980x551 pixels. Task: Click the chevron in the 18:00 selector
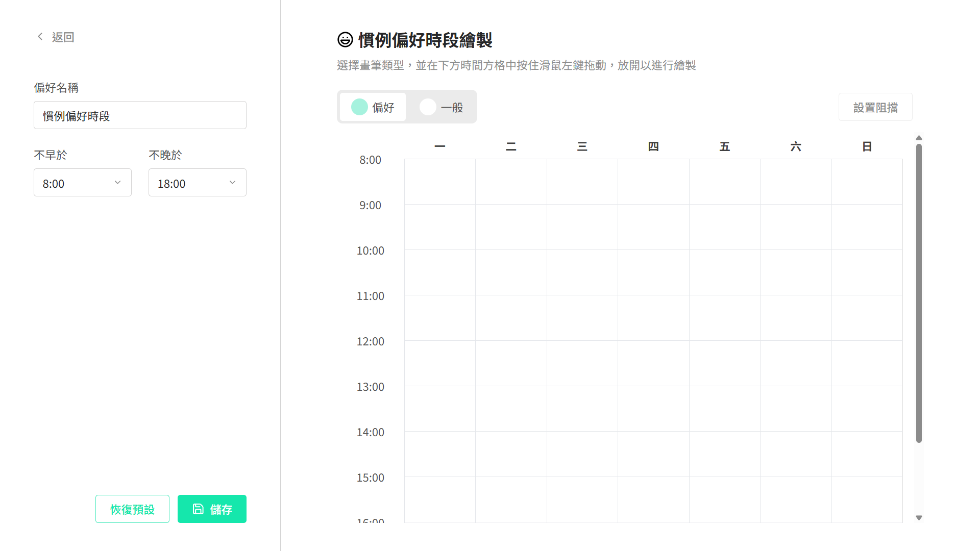click(232, 183)
